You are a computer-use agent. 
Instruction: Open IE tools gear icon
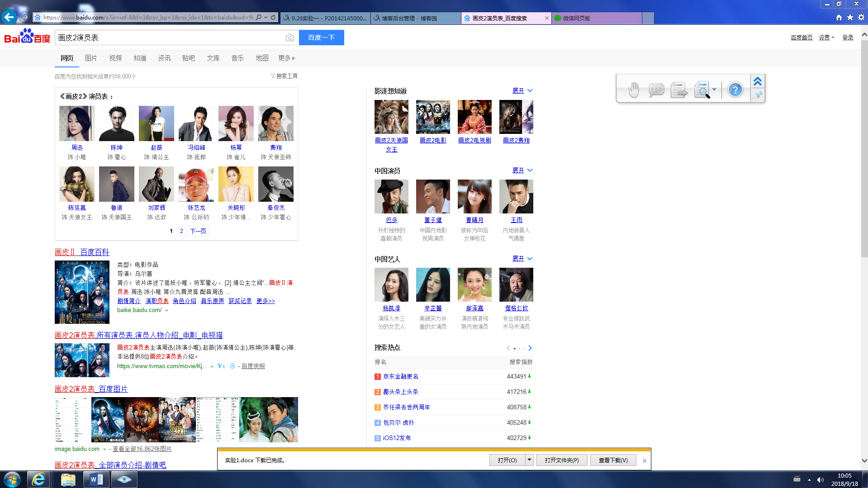[861, 18]
